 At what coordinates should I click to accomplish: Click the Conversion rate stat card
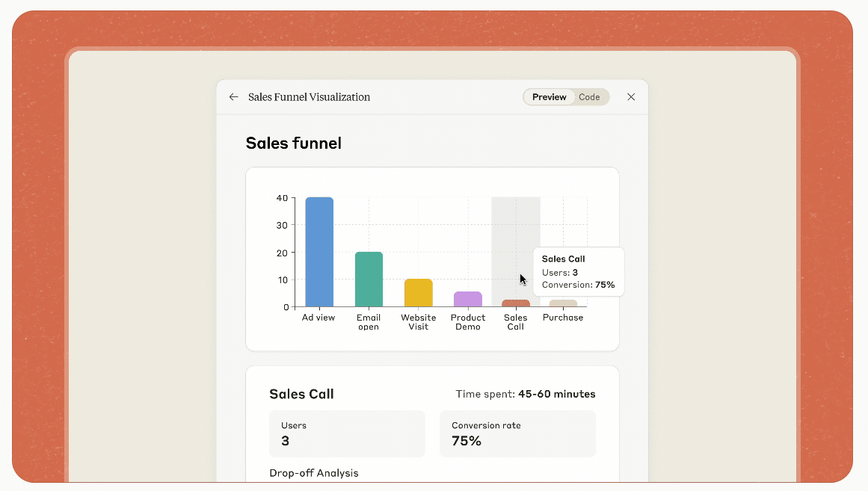(517, 433)
